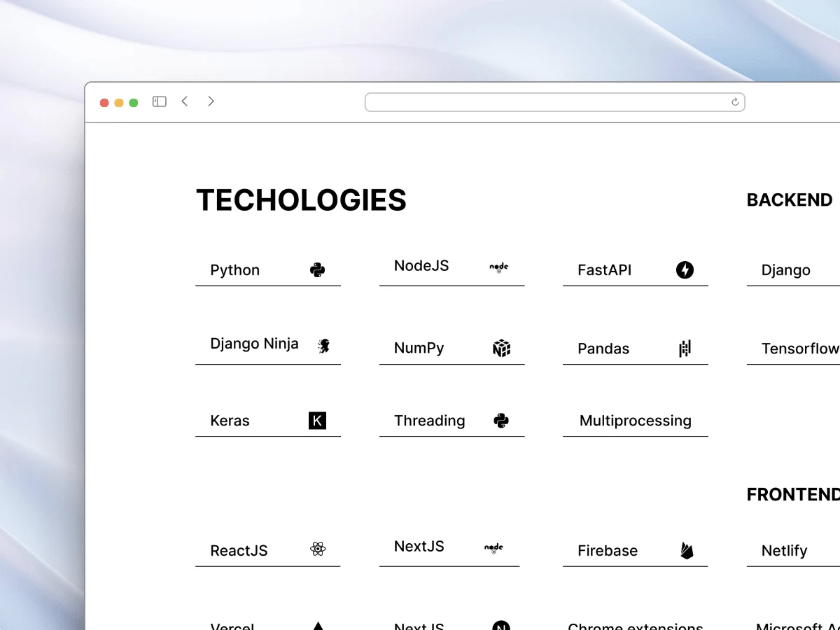The image size is (840, 630).
Task: Select the Netlify label
Action: [785, 551]
